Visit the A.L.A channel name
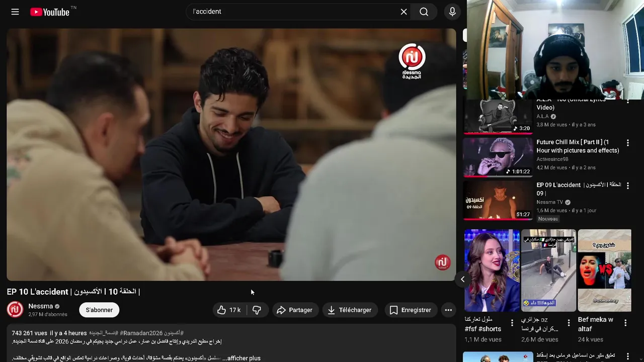This screenshot has width=644, height=362. coord(542,116)
